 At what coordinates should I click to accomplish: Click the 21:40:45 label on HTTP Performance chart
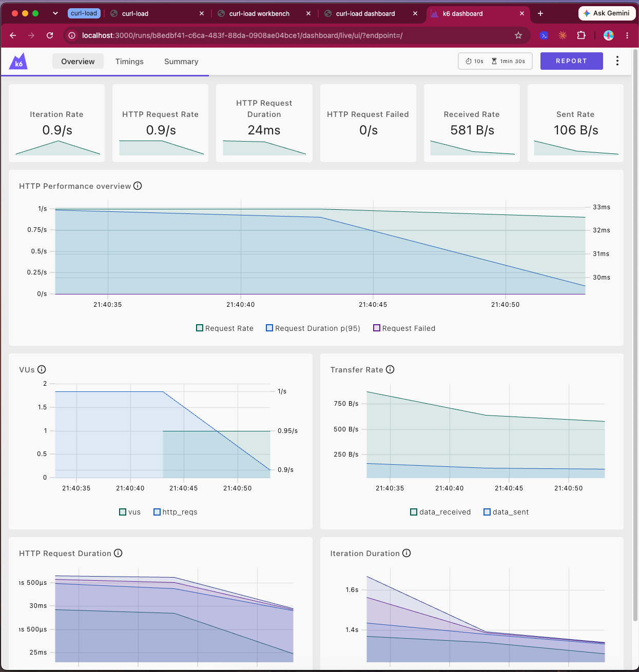[373, 305]
